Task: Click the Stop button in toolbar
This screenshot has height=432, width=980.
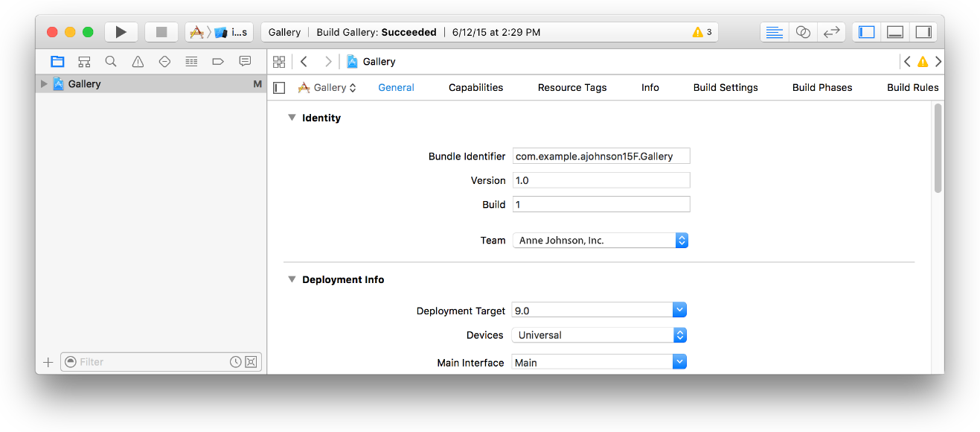Action: (x=161, y=32)
